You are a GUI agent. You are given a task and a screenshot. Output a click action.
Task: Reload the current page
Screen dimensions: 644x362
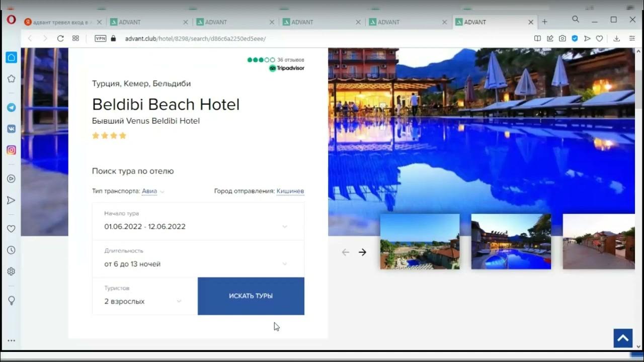[x=60, y=38]
